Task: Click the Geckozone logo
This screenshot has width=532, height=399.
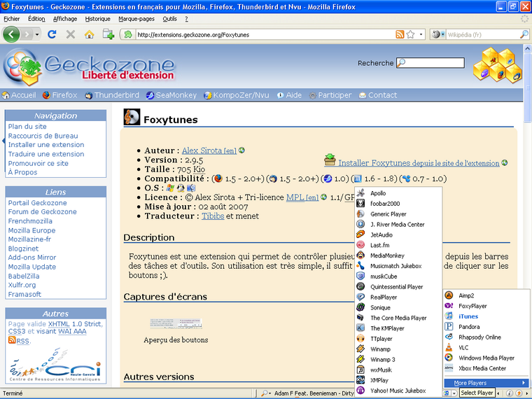Action: pos(89,67)
